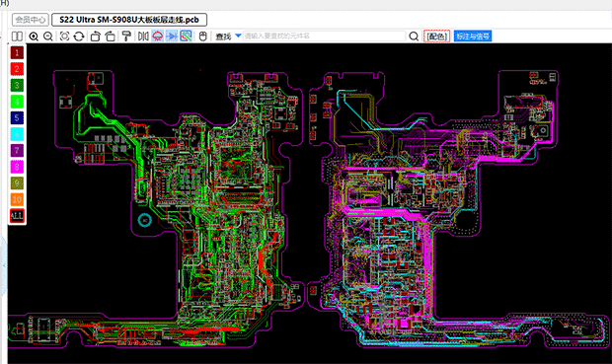The width and height of the screenshot is (612, 364).
Task: Zoom in on the PCB view
Action: point(34,36)
